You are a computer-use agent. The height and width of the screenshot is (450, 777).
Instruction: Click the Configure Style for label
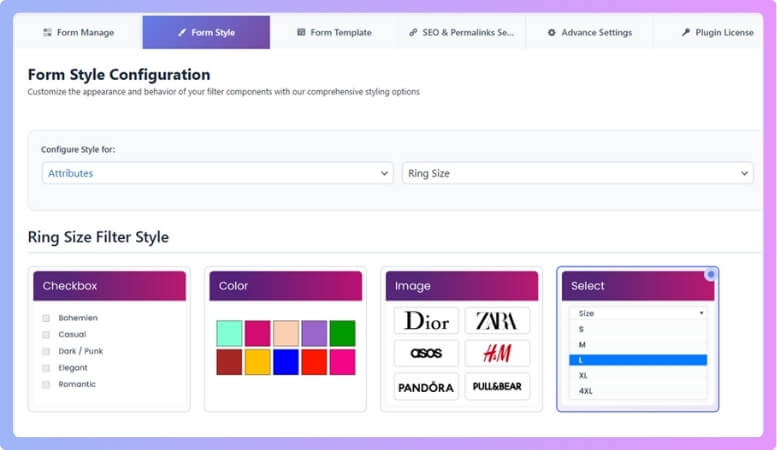pos(78,149)
